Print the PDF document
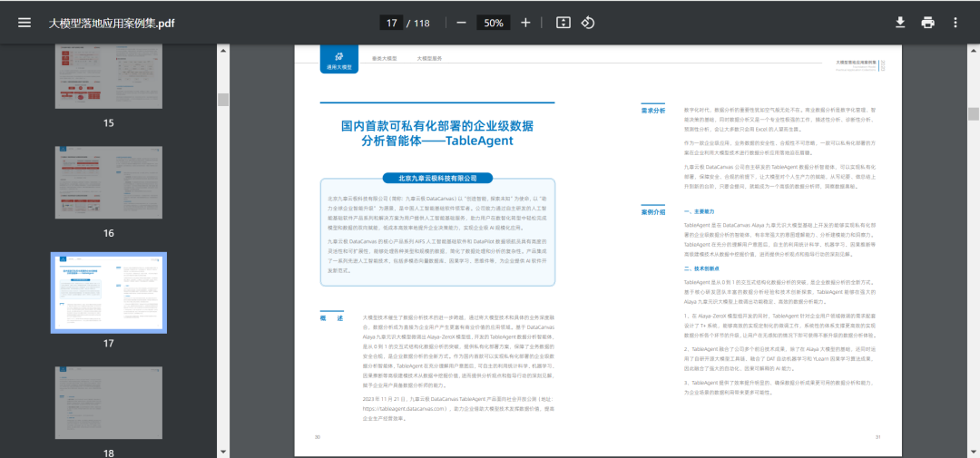This screenshot has width=980, height=458. tap(927, 23)
